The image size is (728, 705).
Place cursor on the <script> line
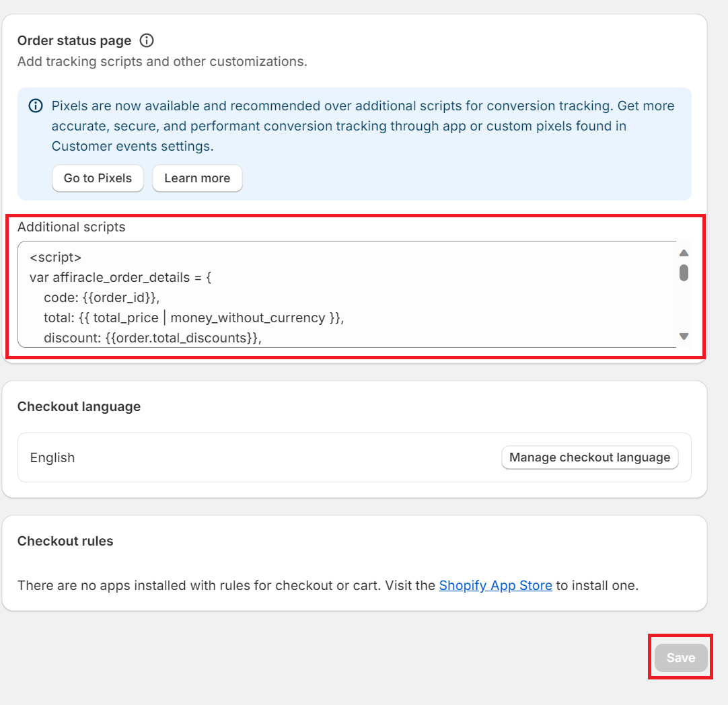coord(56,257)
